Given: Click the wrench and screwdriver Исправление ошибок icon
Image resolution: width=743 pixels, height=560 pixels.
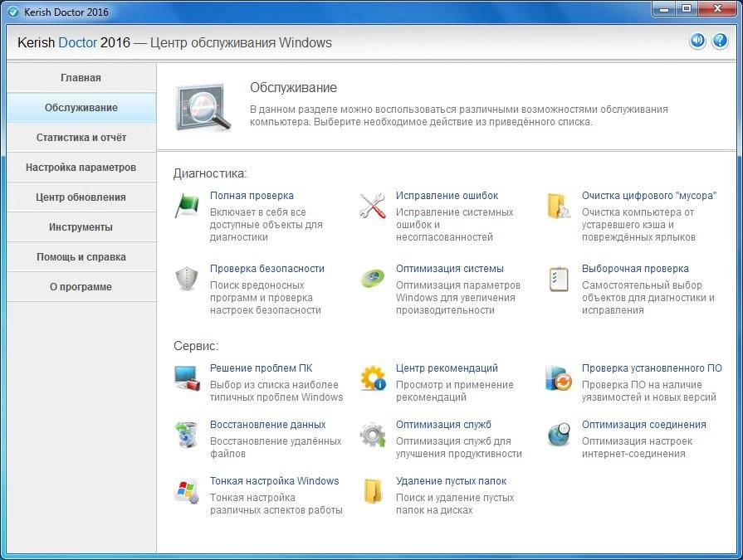Looking at the screenshot, I should point(373,206).
